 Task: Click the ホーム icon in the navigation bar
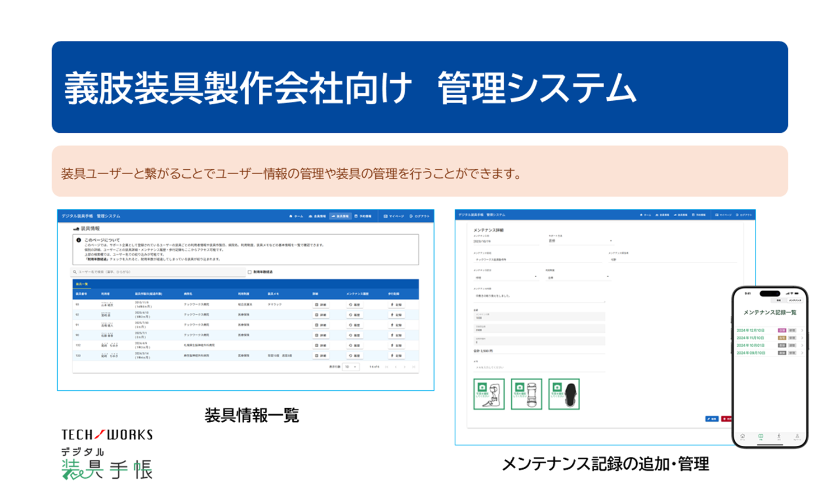pos(291,216)
